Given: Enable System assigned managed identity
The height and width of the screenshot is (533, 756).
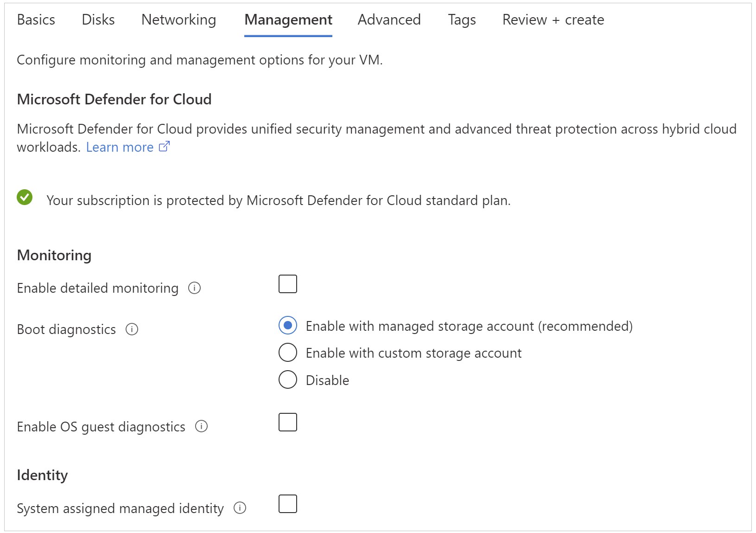Looking at the screenshot, I should tap(287, 504).
